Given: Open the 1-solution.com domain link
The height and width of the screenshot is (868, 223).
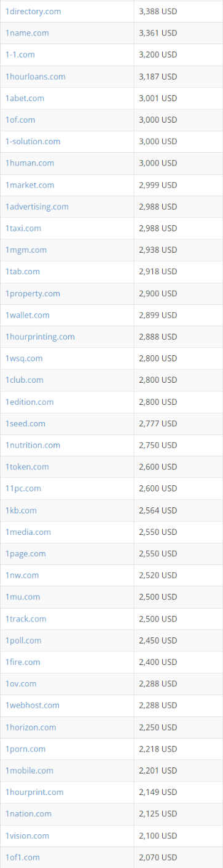Looking at the screenshot, I should click(33, 141).
